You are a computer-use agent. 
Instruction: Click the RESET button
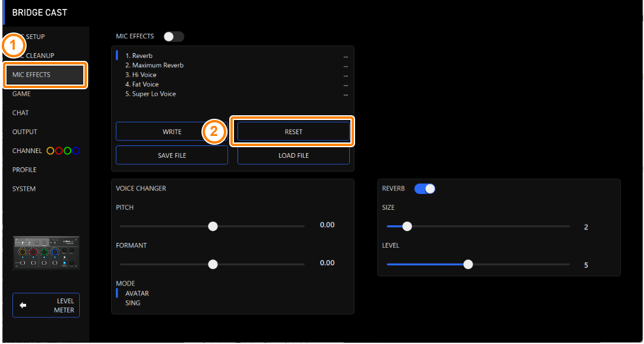293,132
